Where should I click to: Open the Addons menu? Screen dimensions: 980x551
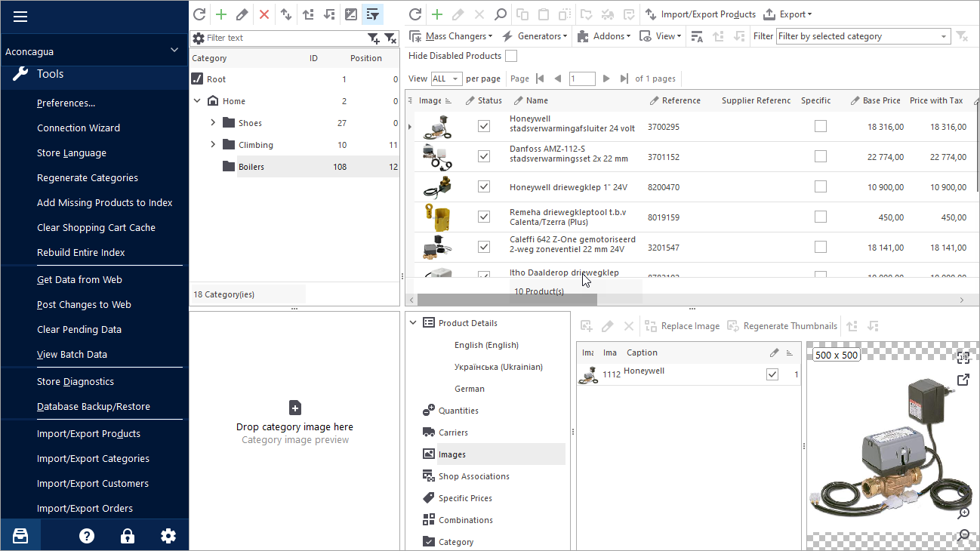[x=604, y=36]
